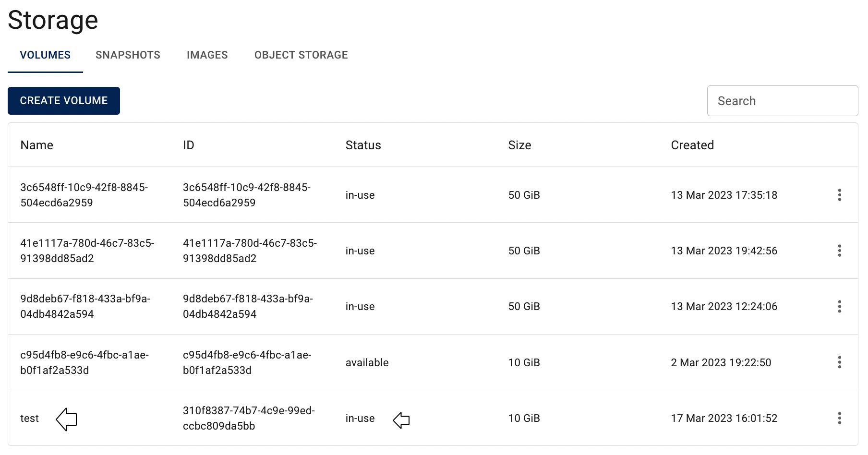Image resolution: width=868 pixels, height=455 pixels.
Task: Click the ID cell of volume 41e1117a
Action: (x=250, y=251)
